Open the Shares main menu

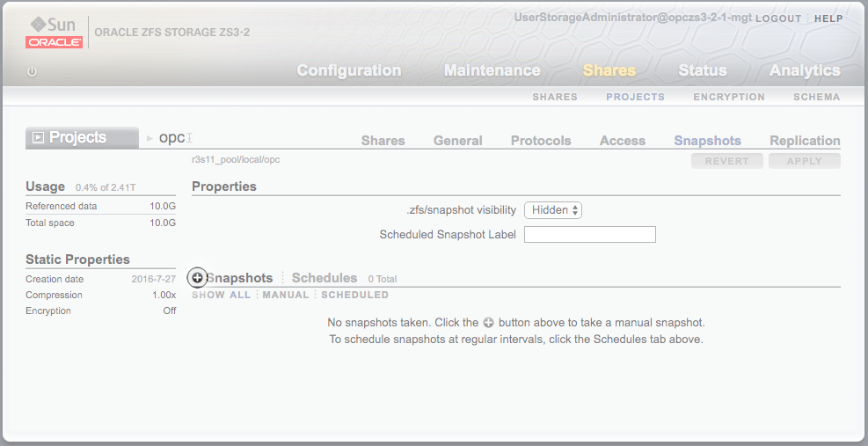[x=609, y=70]
